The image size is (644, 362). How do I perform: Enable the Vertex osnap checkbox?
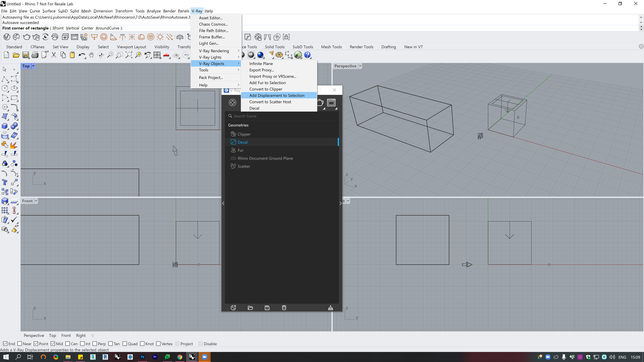[158, 344]
